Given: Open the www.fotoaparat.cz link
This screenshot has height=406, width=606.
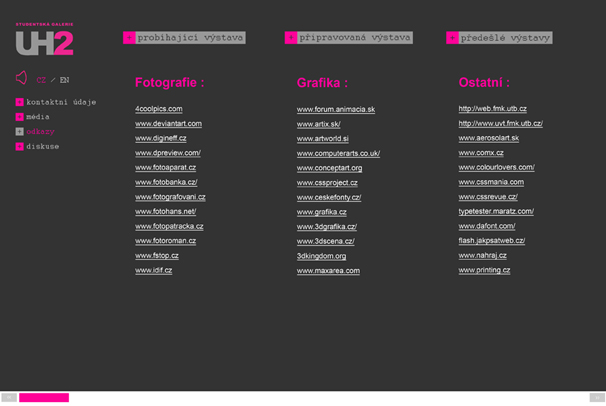Looking at the screenshot, I should pyautogui.click(x=165, y=168).
